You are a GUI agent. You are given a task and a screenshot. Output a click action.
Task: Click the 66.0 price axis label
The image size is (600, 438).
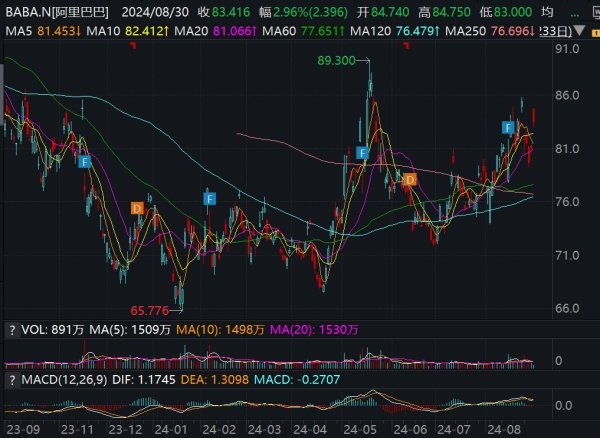coord(567,308)
